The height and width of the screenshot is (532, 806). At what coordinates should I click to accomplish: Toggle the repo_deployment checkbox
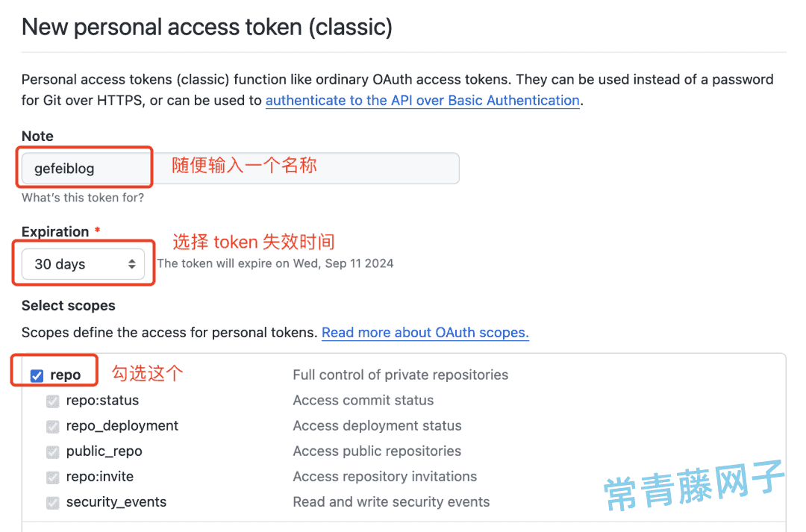tap(52, 426)
